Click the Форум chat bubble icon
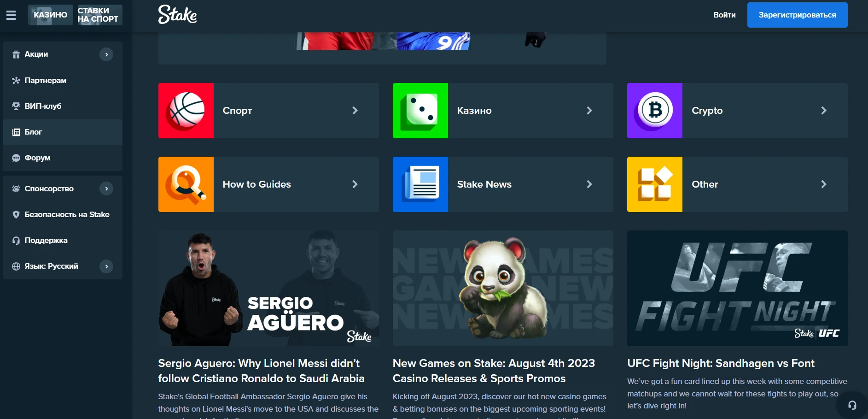 click(16, 158)
